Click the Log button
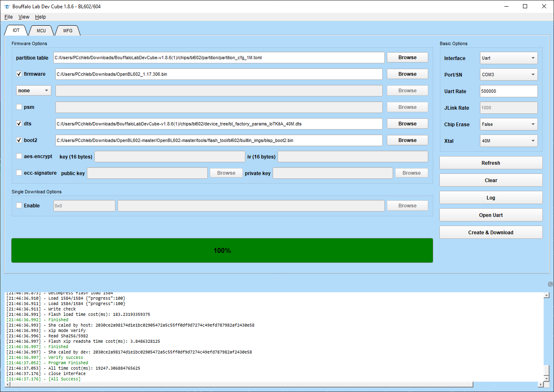 point(491,197)
